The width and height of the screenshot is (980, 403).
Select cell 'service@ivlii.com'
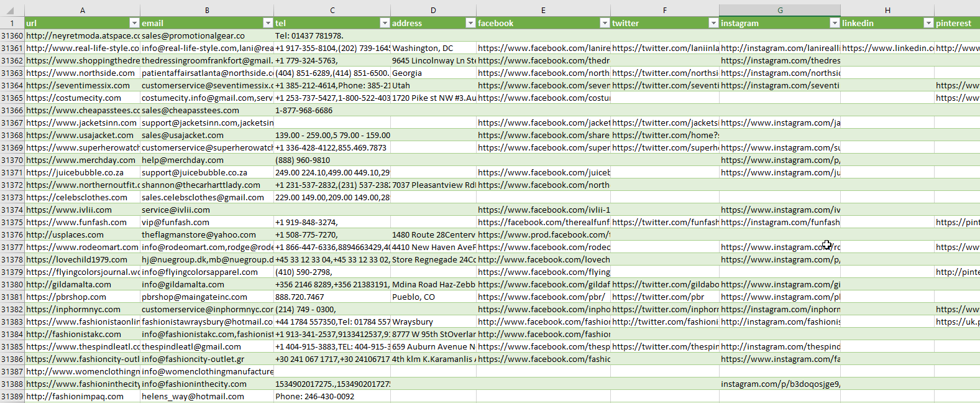click(x=207, y=210)
